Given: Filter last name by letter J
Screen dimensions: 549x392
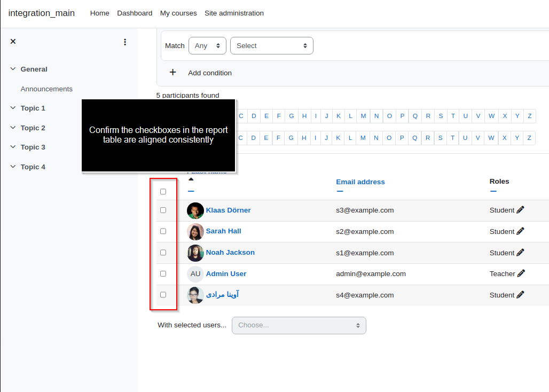Looking at the screenshot, I should click(326, 138).
